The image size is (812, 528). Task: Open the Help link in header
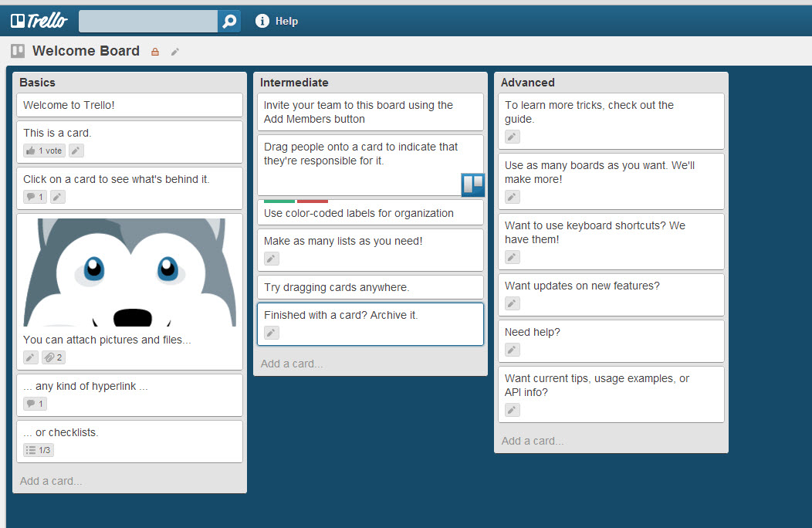(286, 21)
